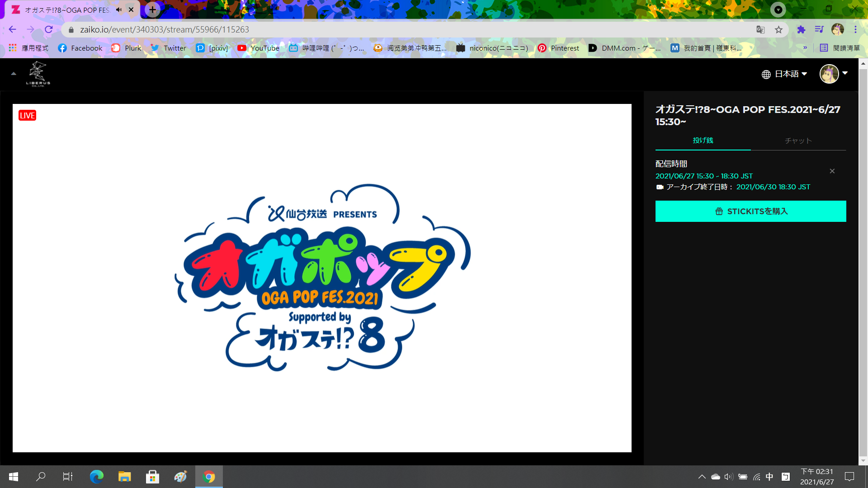Click the page vertical scrollbar down arrow
Screen dimensions: 868x488
click(x=863, y=460)
